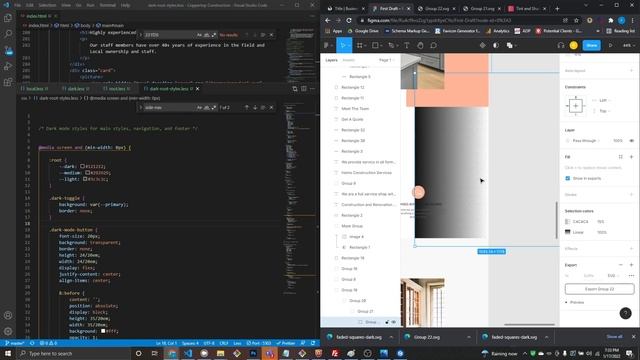This screenshot has height=360, width=640.
Task: Bookmark this page with star icon
Action: coord(576,20)
